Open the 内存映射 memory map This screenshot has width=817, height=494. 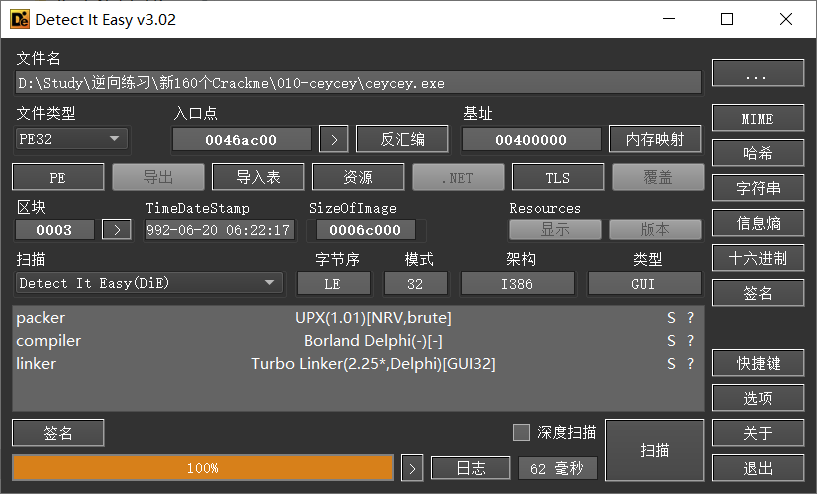tap(655, 139)
